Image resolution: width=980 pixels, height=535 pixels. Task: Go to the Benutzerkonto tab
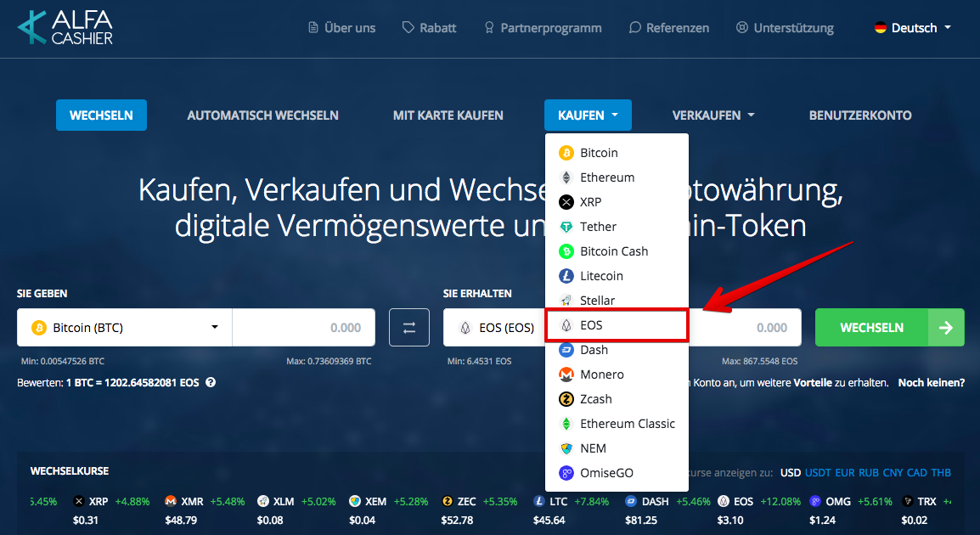[860, 115]
